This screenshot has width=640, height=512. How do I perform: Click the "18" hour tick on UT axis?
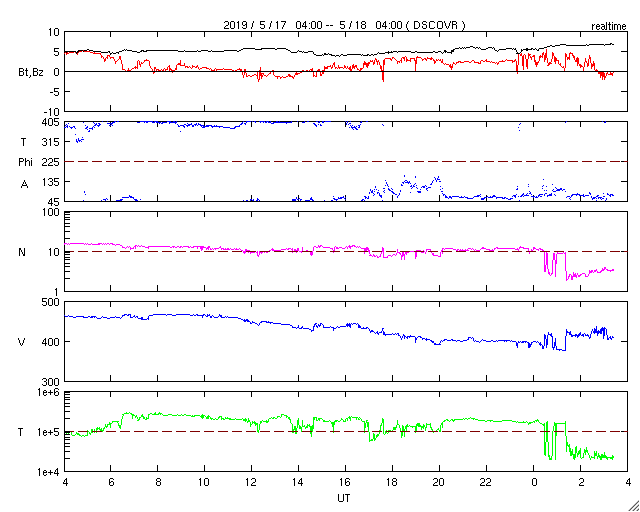click(x=392, y=482)
